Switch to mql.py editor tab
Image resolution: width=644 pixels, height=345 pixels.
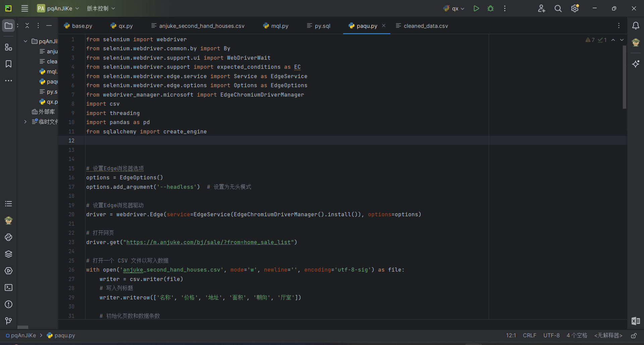(x=276, y=26)
